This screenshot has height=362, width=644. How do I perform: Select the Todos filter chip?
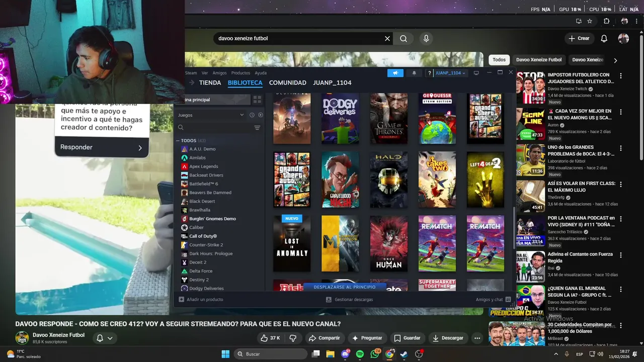coord(499,60)
